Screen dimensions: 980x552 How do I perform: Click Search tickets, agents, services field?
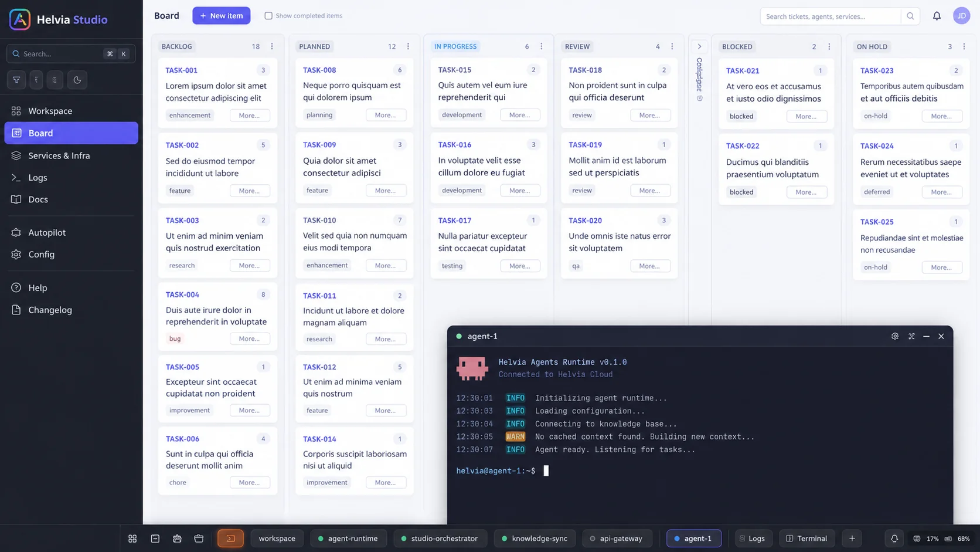[831, 16]
